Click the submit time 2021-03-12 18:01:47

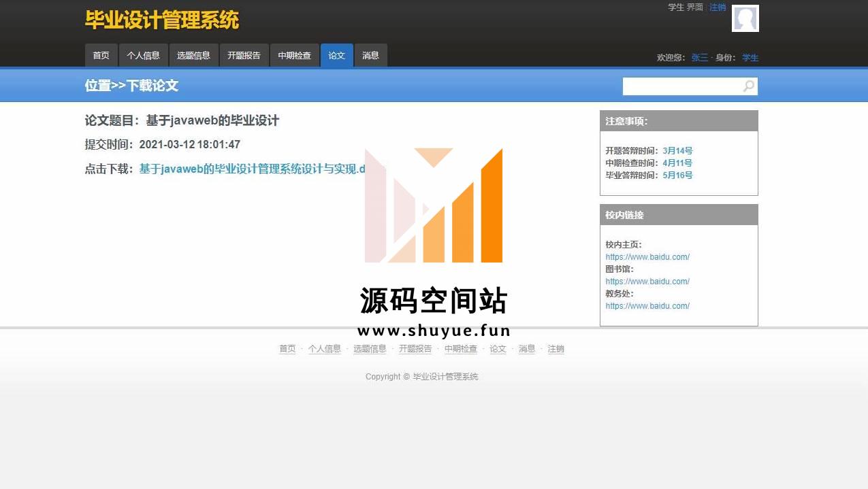190,145
